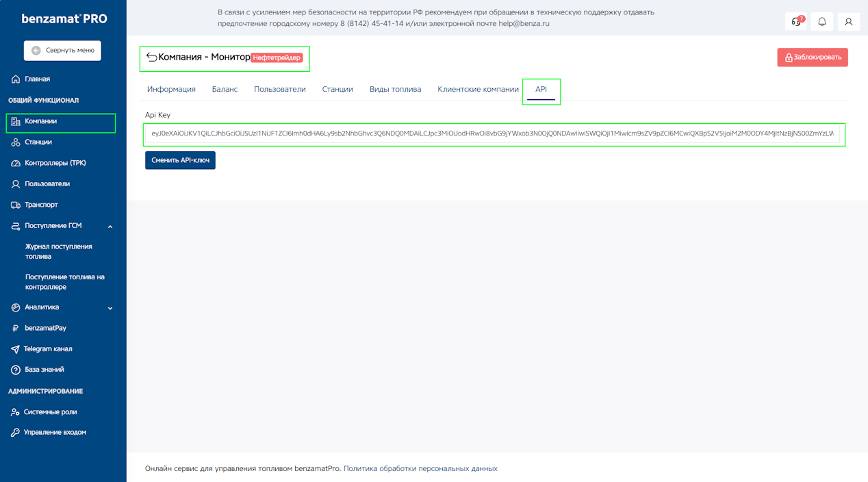Go to Контроллеры (ТРК) in sidebar
Viewport: 868px width, 482px height.
[55, 163]
